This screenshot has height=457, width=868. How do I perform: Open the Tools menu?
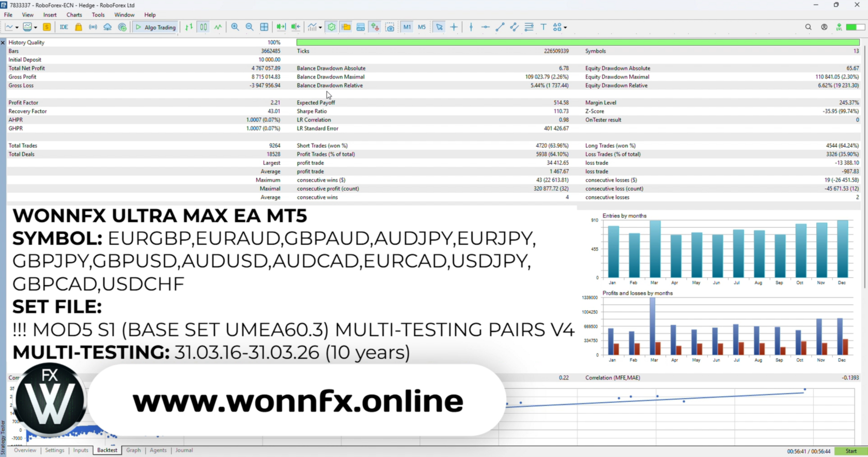pos(98,15)
